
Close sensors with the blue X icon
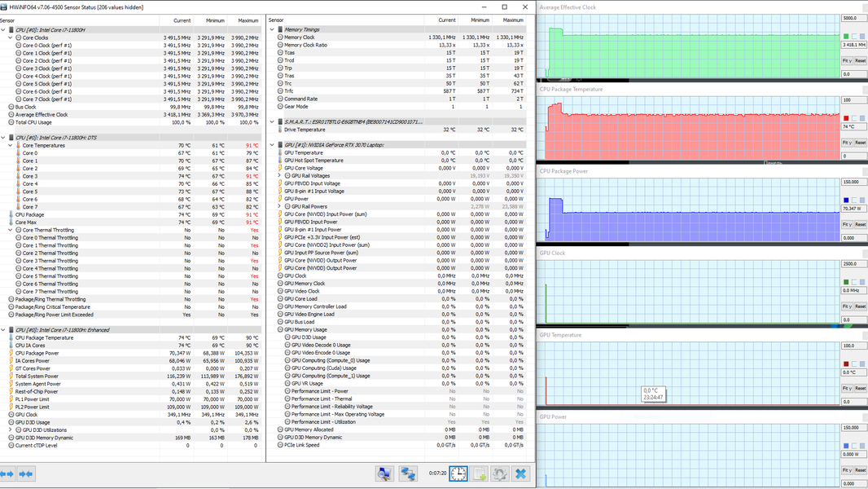(x=521, y=474)
